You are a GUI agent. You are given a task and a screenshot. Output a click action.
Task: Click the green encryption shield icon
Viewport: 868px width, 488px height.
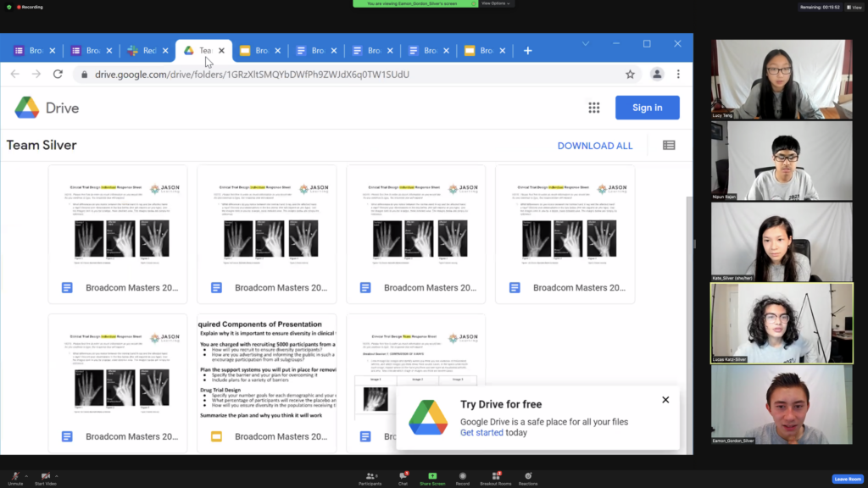(8, 7)
